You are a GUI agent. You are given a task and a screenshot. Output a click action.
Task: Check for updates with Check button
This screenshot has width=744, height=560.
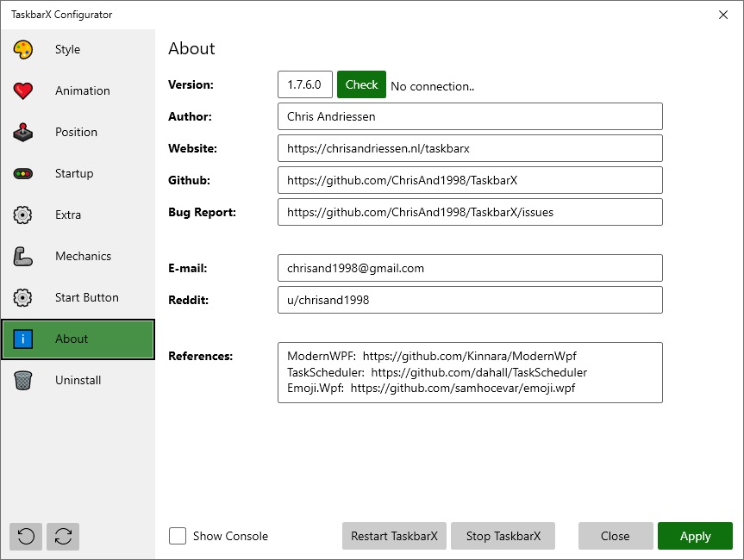[x=361, y=84]
